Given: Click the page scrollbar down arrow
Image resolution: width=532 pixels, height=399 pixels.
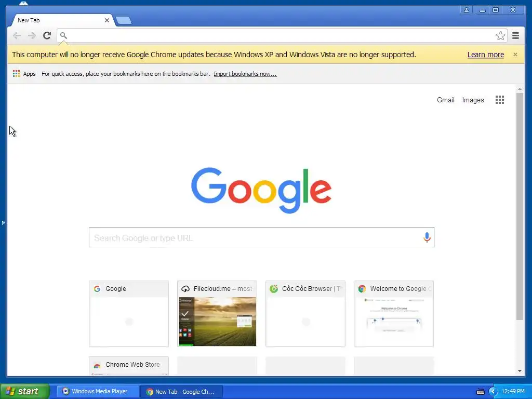Looking at the screenshot, I should [520, 371].
